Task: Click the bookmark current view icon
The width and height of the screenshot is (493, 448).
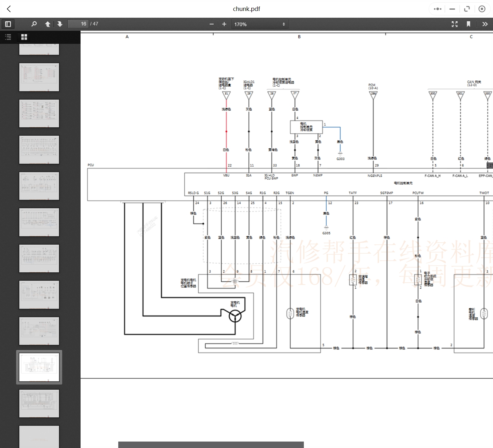Action: pos(469,24)
